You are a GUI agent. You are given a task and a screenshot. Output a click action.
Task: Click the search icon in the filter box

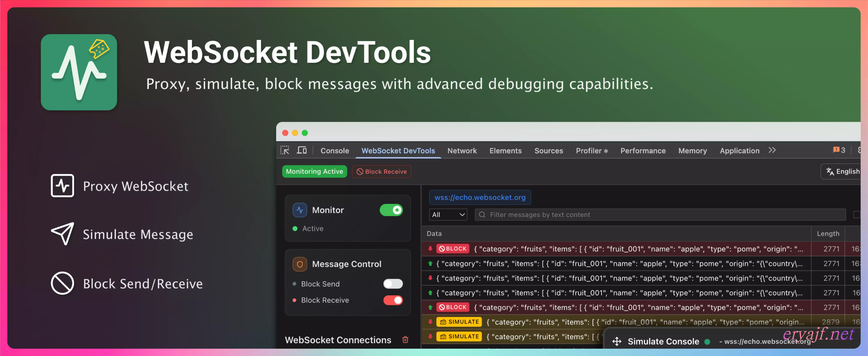pos(482,215)
